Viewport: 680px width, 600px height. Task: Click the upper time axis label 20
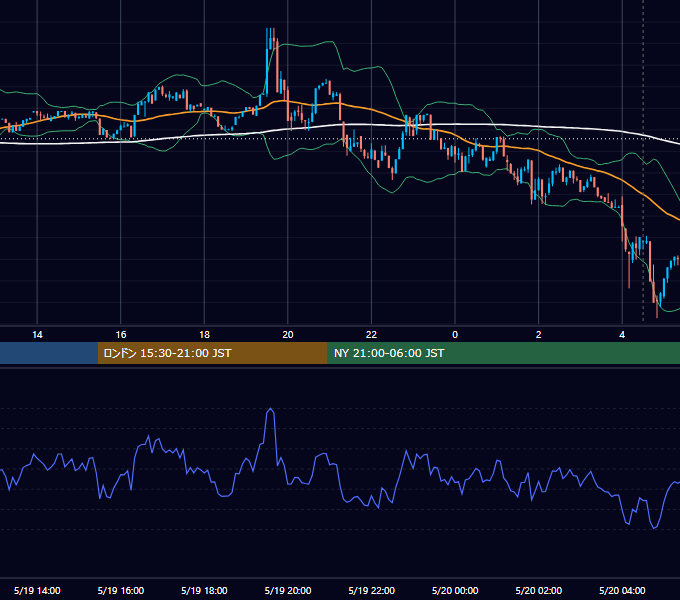pos(288,335)
